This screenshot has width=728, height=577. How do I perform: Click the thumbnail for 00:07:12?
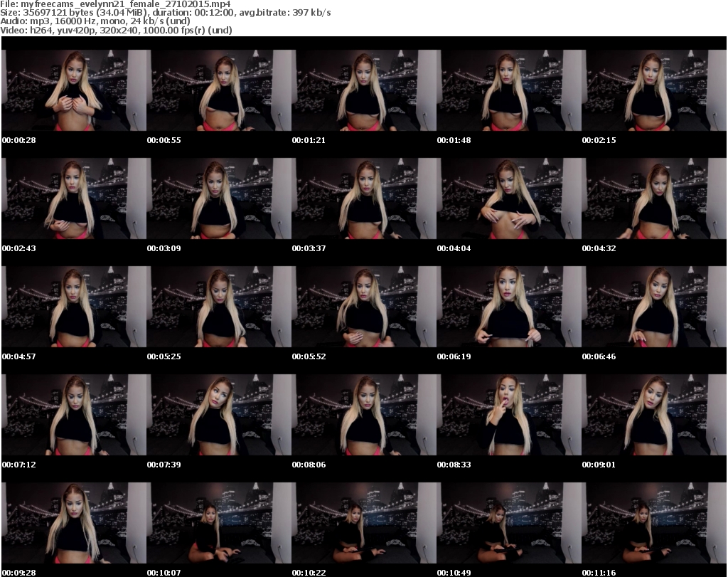click(74, 415)
